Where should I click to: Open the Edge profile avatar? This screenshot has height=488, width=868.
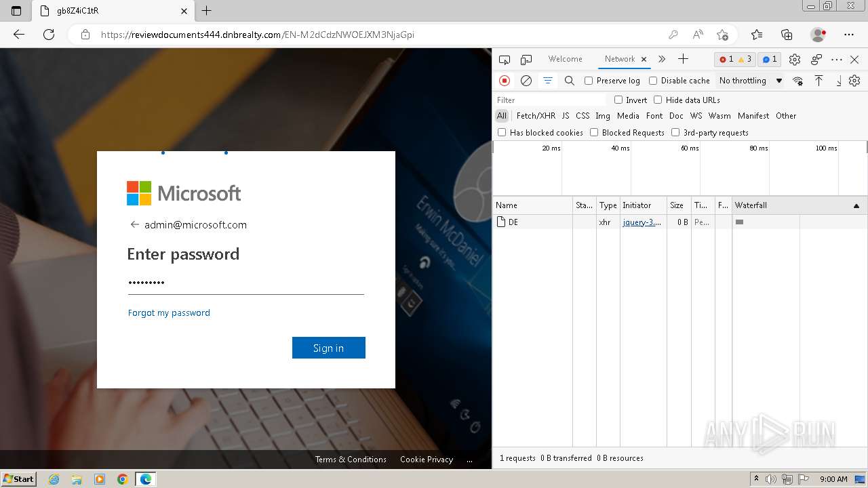tap(818, 35)
